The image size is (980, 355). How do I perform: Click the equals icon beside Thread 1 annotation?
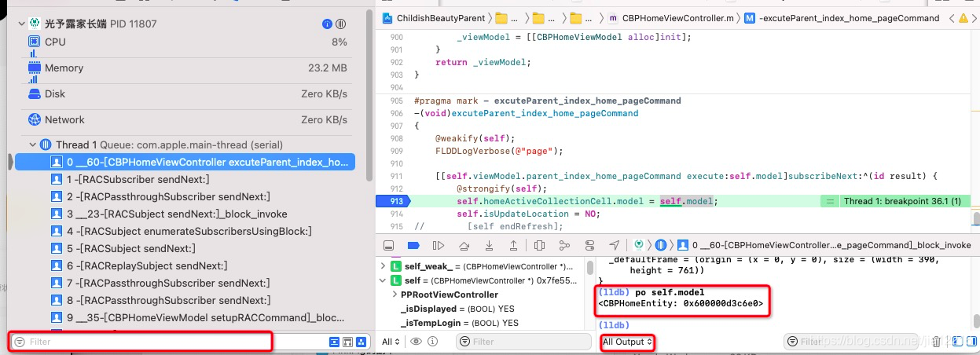828,201
